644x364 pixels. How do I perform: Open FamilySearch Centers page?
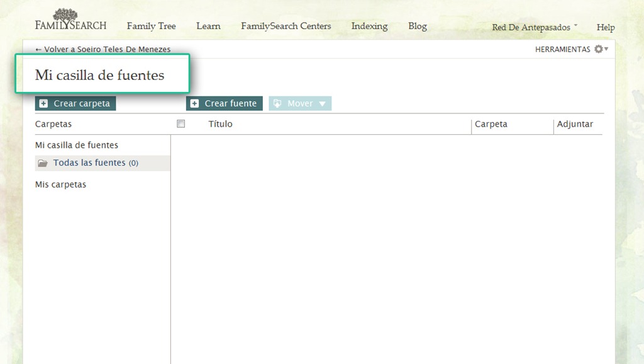tap(286, 26)
